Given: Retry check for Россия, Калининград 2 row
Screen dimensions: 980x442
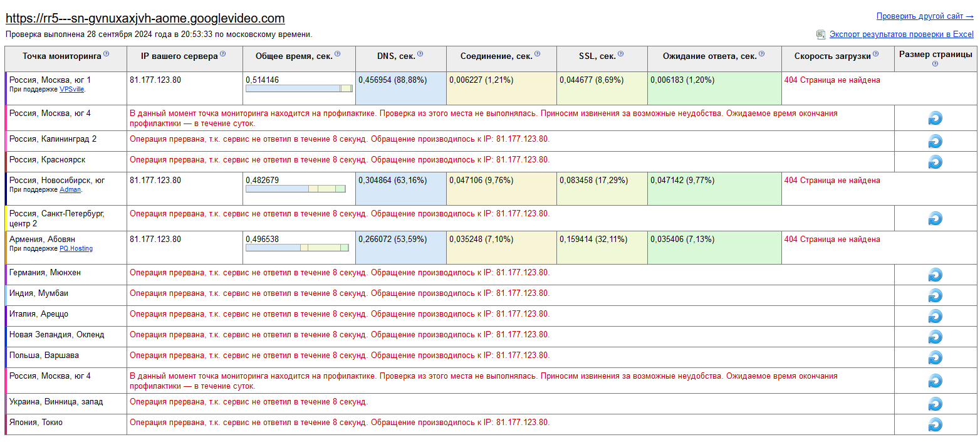Looking at the screenshot, I should pyautogui.click(x=936, y=141).
